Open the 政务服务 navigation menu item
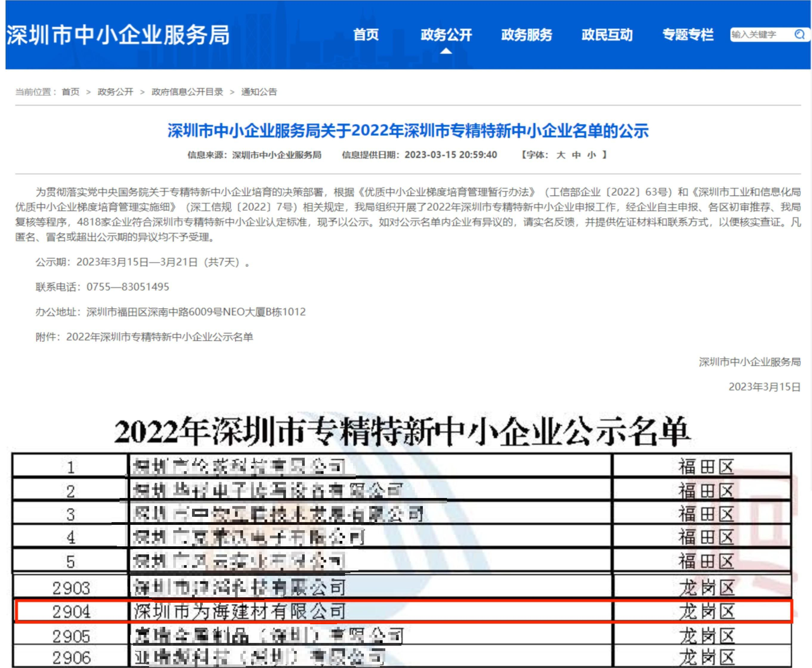The image size is (812, 668). [x=526, y=35]
